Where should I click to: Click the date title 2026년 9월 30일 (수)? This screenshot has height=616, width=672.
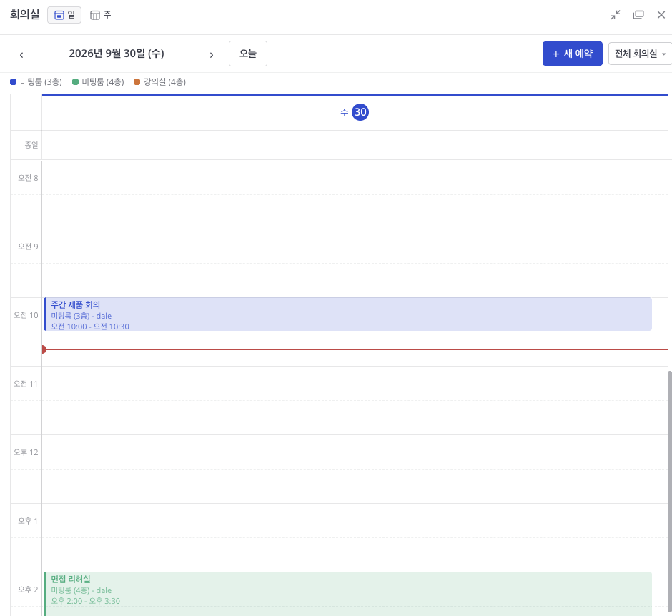pyautogui.click(x=117, y=54)
